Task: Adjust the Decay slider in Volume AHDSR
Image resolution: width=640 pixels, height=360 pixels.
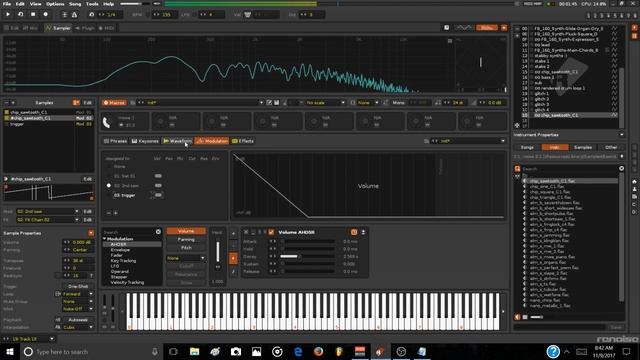Action: click(x=308, y=256)
